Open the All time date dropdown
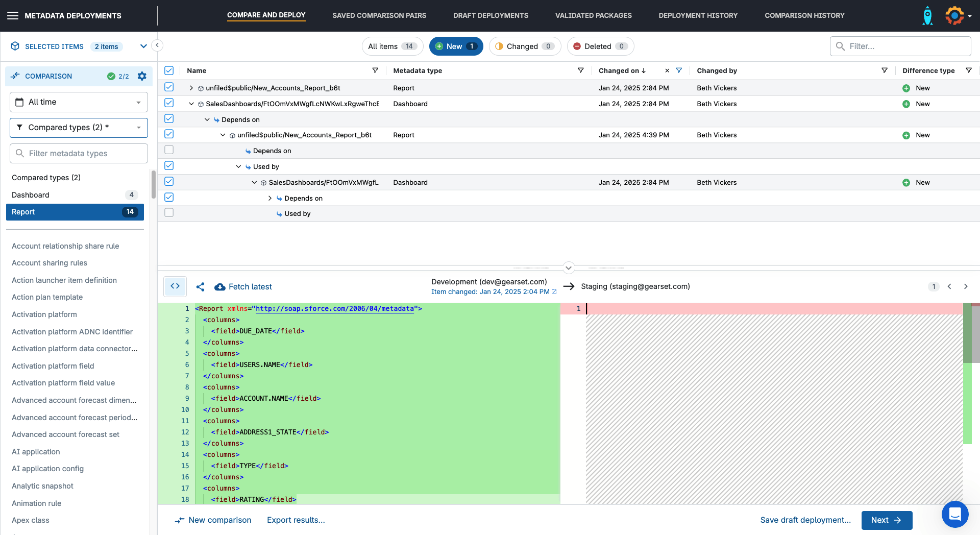This screenshot has height=535, width=980. pyautogui.click(x=79, y=102)
